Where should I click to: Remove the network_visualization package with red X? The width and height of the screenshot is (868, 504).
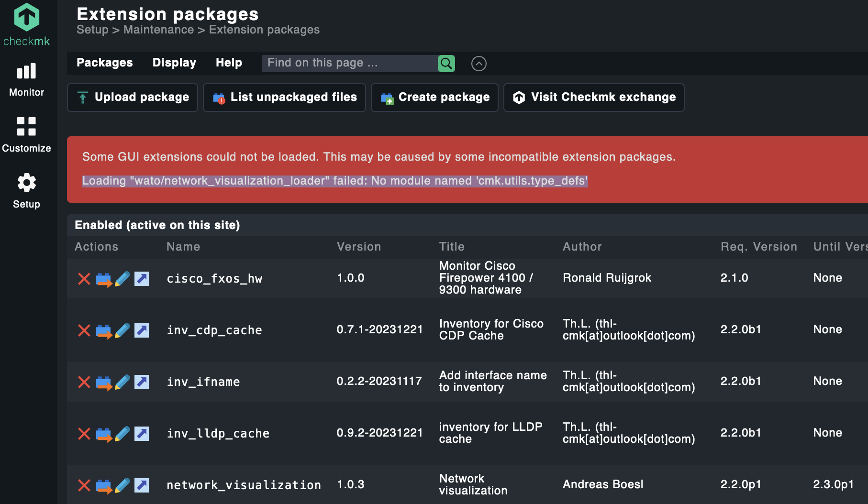coord(84,485)
